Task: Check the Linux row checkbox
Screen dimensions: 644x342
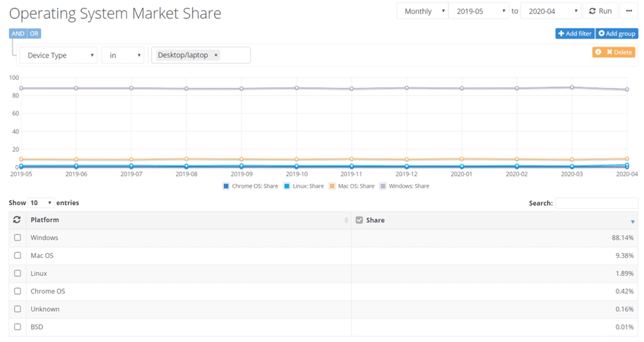Action: tap(18, 274)
